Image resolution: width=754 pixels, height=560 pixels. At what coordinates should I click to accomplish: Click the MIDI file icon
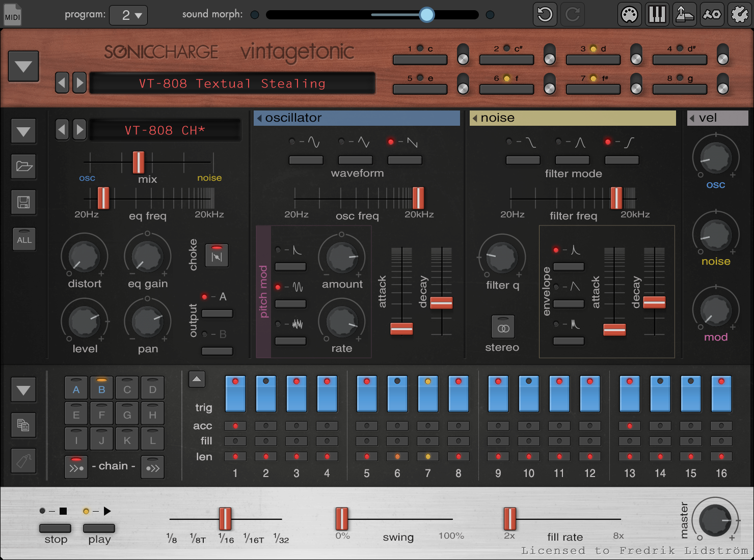(12, 14)
